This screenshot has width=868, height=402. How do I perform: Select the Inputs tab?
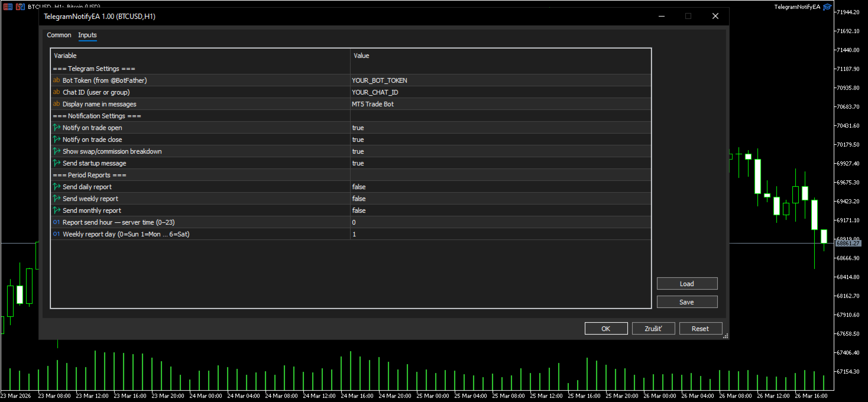88,35
